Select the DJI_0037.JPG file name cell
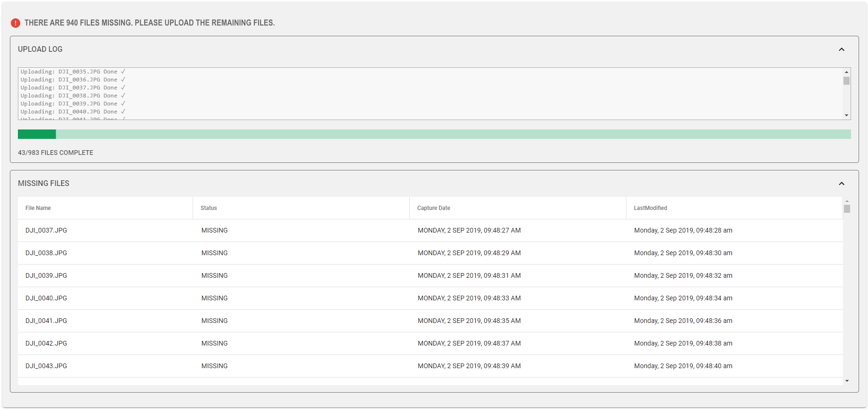This screenshot has width=868, height=411. (x=46, y=230)
